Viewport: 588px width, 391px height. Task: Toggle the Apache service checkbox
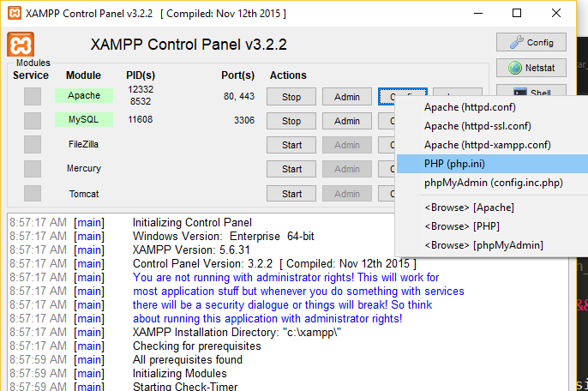pyautogui.click(x=33, y=96)
